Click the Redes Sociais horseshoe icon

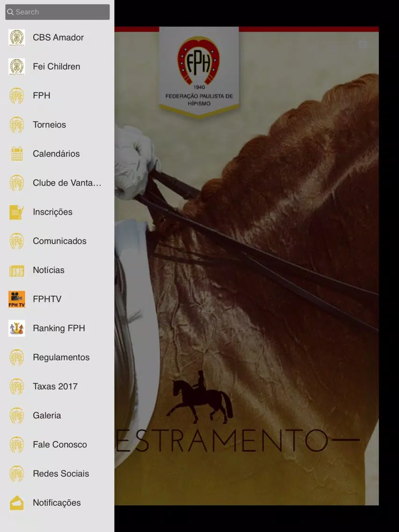(17, 473)
